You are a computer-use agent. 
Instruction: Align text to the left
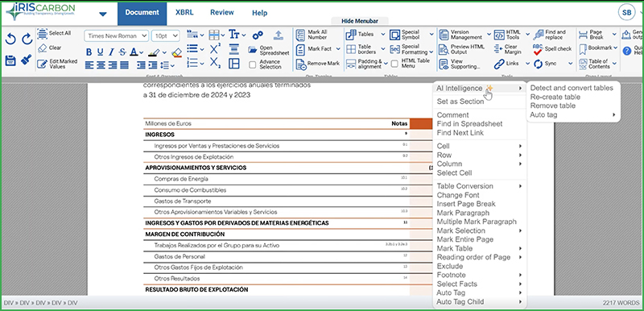pyautogui.click(x=89, y=65)
